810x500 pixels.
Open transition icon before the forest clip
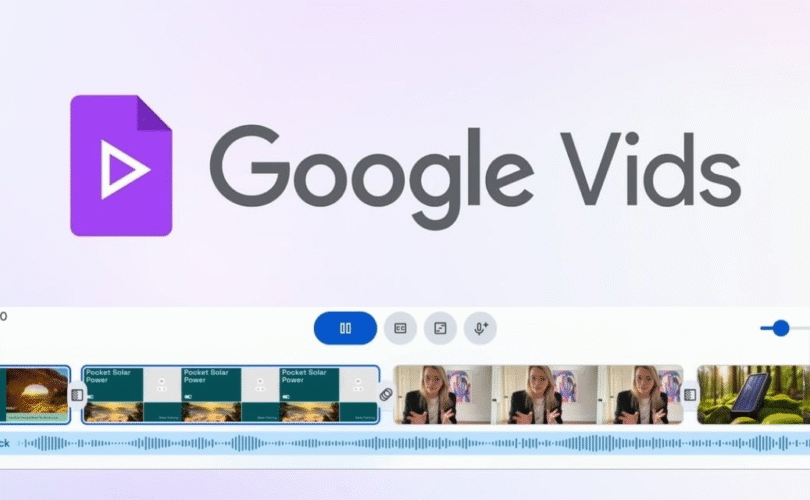pyautogui.click(x=689, y=395)
